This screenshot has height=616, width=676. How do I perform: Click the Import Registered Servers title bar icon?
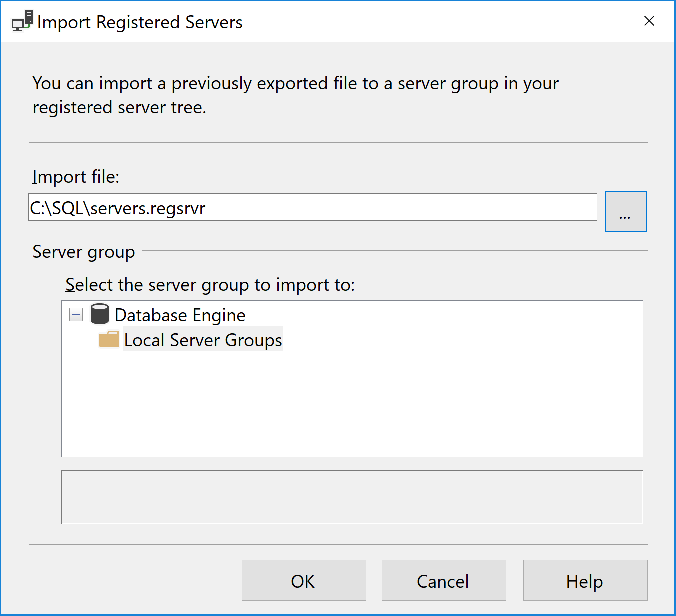(22, 22)
